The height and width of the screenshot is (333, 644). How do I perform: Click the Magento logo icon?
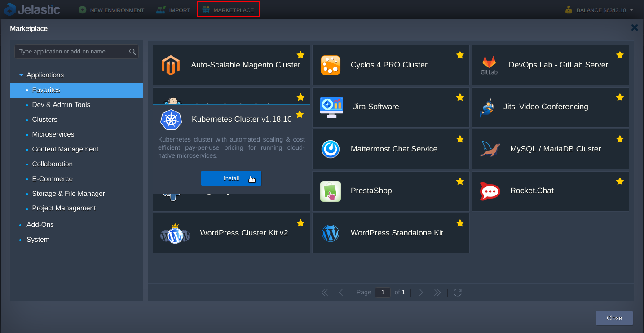coord(171,65)
